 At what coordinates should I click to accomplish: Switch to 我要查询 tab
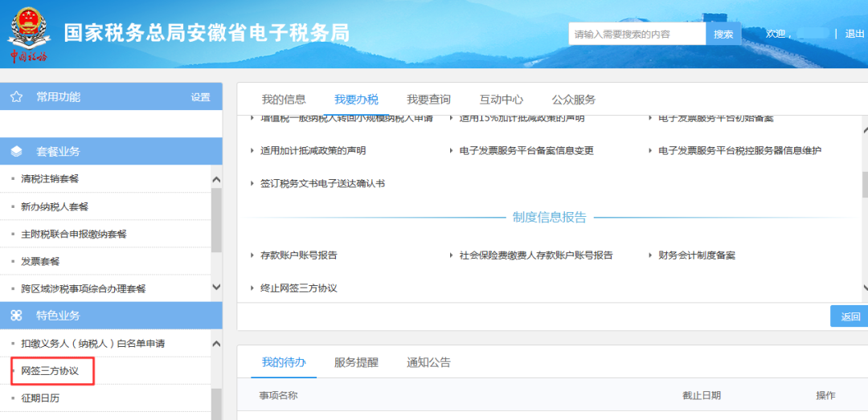coord(429,100)
